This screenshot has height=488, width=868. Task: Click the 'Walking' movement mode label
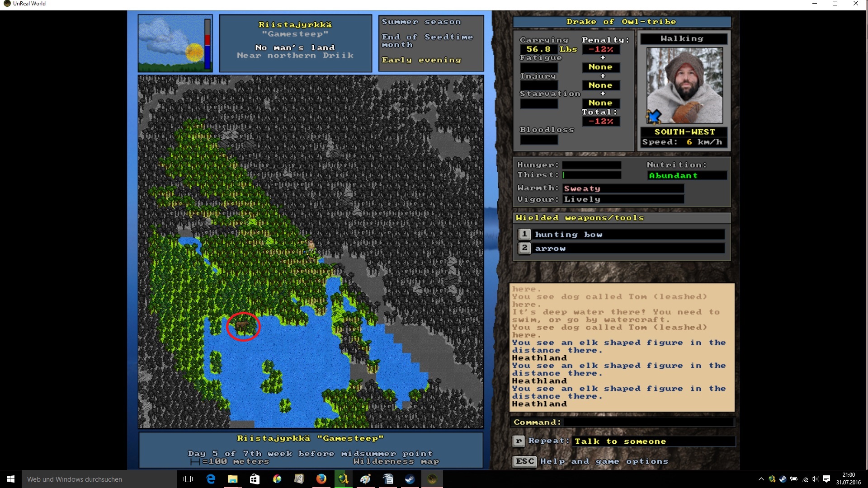(x=682, y=39)
